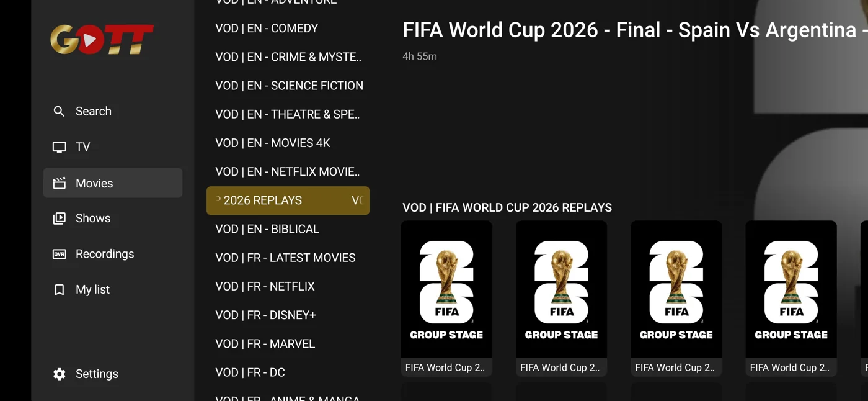Choose the fourth Group Stage poster thumbnail
The image size is (868, 401).
coord(791,289)
